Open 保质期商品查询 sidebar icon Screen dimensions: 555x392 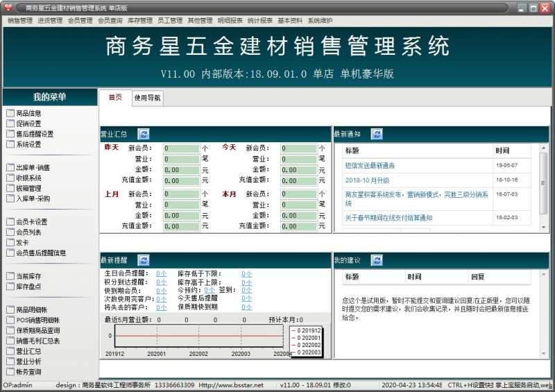point(10,330)
